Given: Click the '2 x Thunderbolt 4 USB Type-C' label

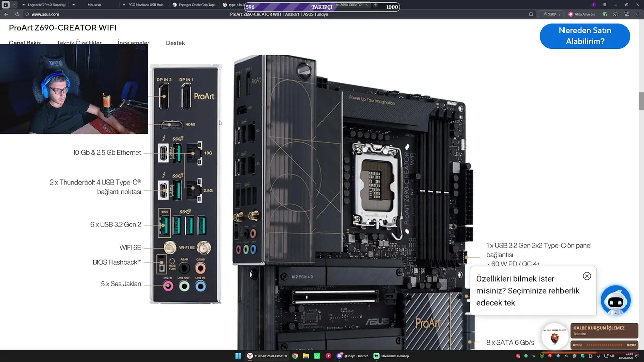Looking at the screenshot, I should [96, 187].
